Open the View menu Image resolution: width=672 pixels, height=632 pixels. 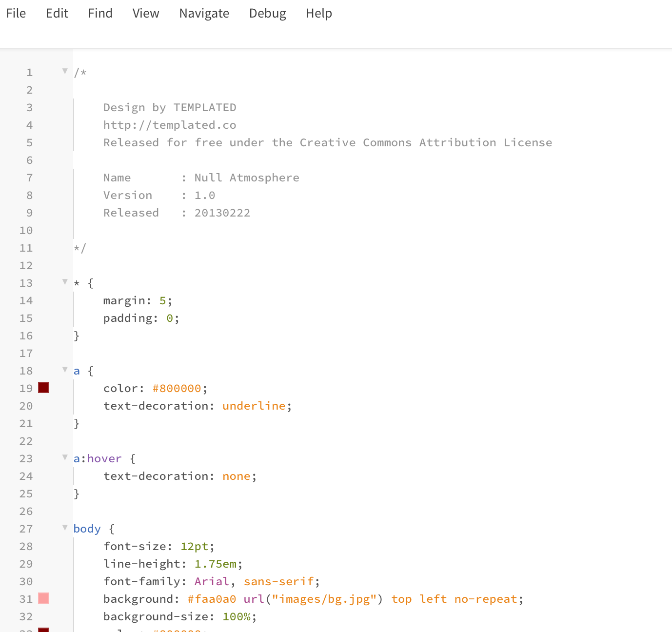[146, 13]
